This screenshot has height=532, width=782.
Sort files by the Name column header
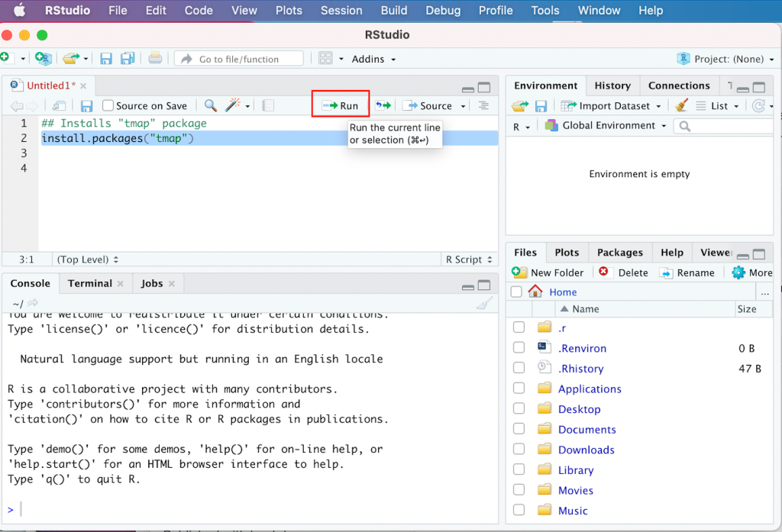[x=586, y=308]
